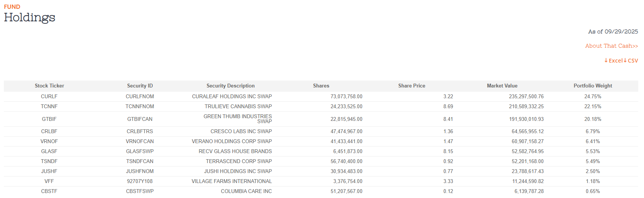Screen dimensions: 644x198
Task: Click the Security Description column header
Action: [x=230, y=86]
